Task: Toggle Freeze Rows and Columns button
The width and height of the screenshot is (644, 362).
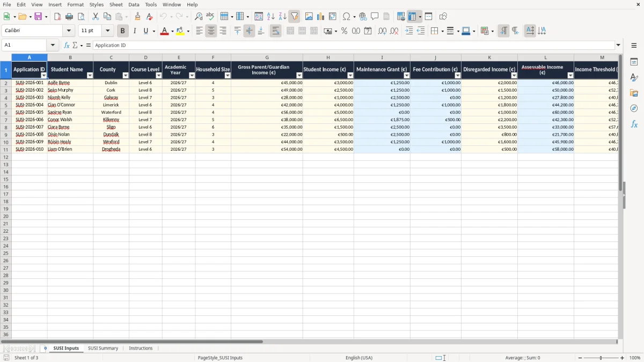Action: 412,17
